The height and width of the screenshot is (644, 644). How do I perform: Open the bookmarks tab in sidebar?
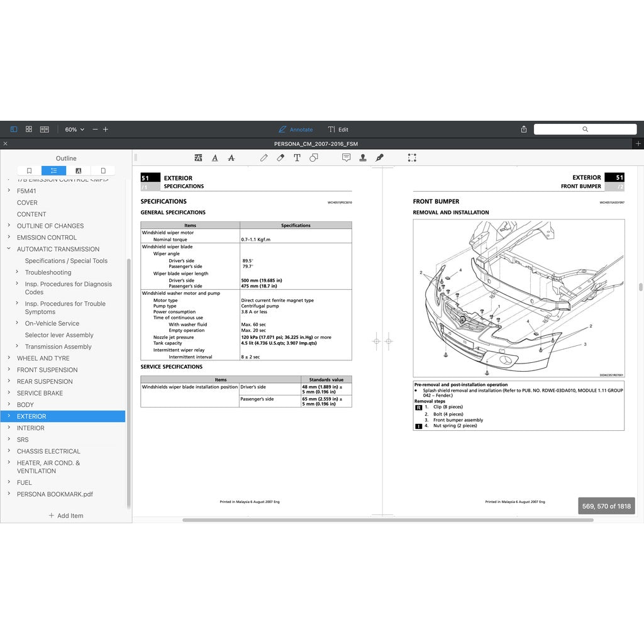[x=29, y=170]
